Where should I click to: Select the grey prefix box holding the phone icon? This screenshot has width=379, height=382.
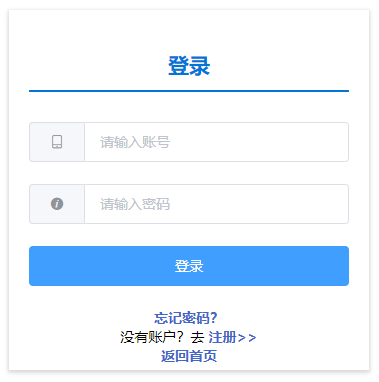pos(57,142)
